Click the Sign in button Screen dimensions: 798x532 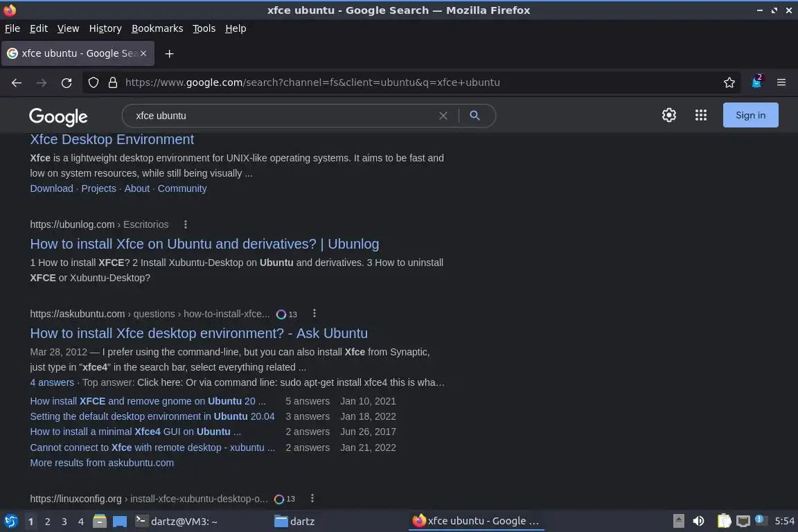pos(750,115)
